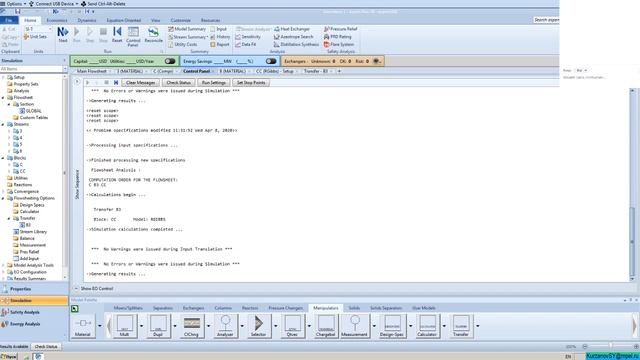Viewport: 640px width, 360px height.
Task: Switch to the CC (RGibbs) - Setup tab
Action: point(275,71)
